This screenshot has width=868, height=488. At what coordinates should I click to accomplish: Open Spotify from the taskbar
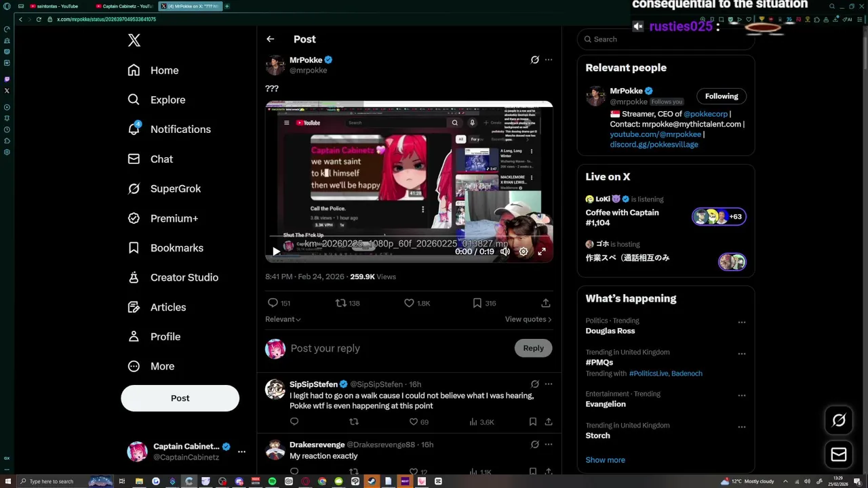point(272,481)
